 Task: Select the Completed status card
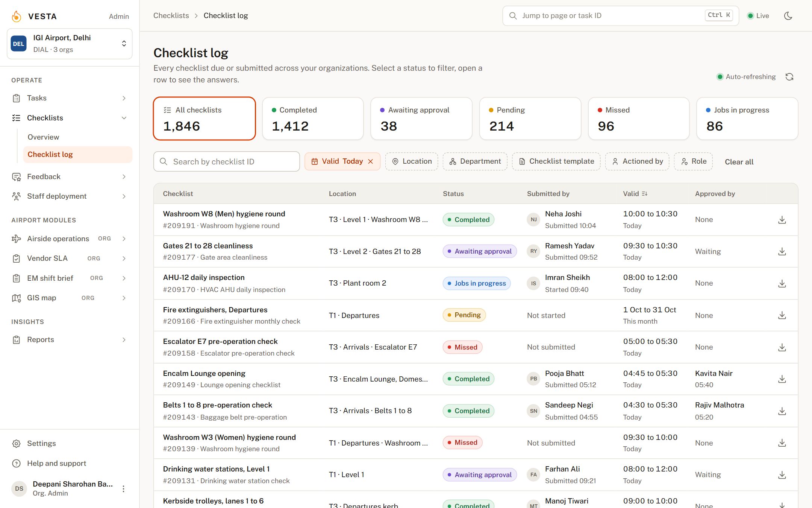click(313, 119)
